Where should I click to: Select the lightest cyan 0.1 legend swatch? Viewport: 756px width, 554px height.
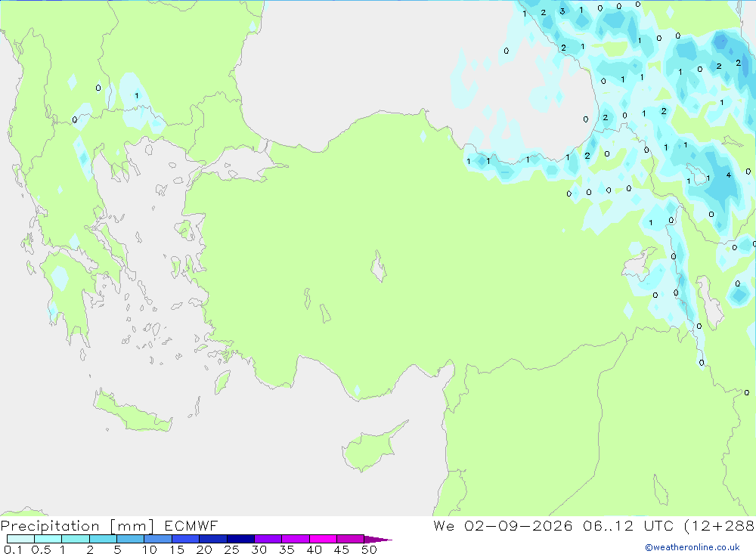[x=20, y=539]
